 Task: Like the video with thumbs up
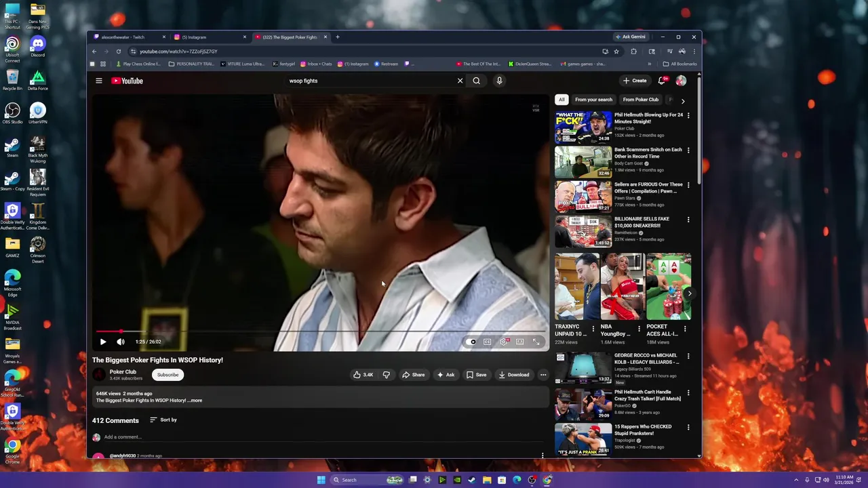(x=363, y=375)
